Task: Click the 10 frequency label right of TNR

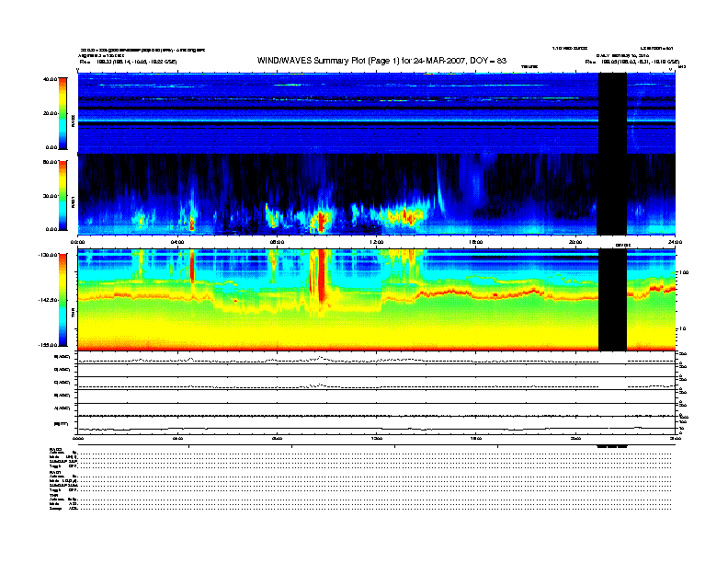Action: (x=682, y=329)
